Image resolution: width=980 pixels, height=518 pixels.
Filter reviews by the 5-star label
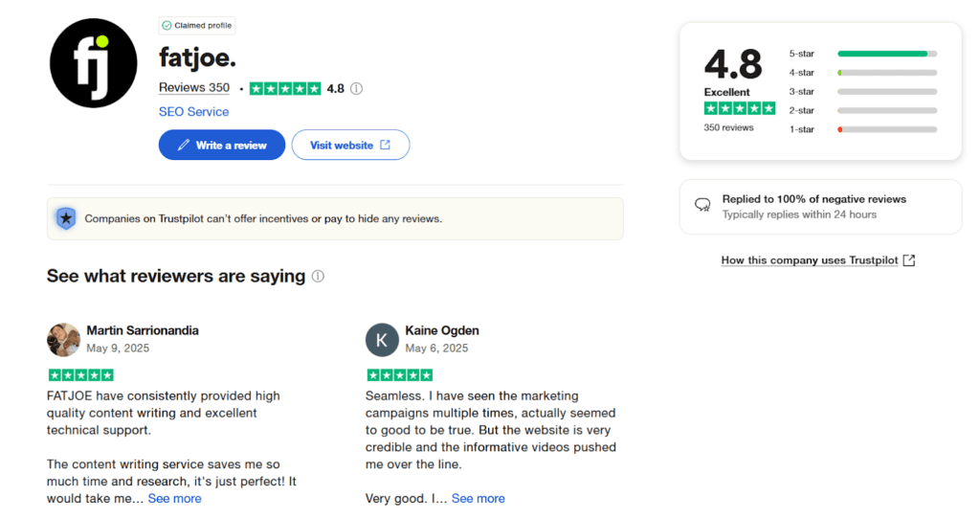pos(801,54)
